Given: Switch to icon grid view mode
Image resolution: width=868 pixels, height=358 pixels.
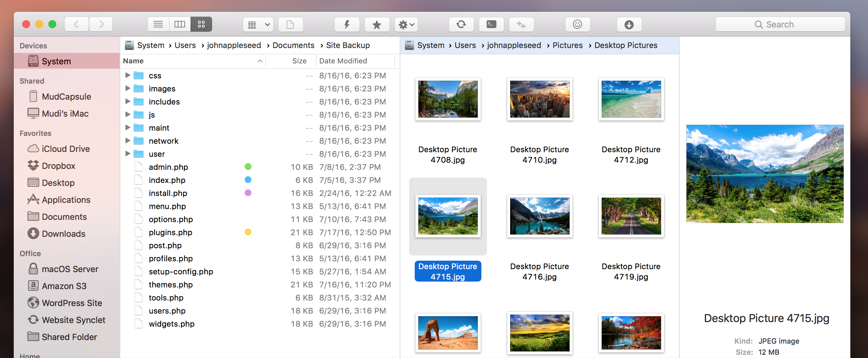Looking at the screenshot, I should pyautogui.click(x=201, y=24).
